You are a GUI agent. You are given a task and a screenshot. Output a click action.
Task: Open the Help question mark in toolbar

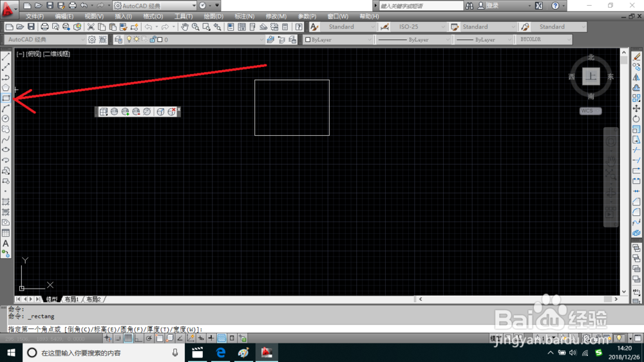pyautogui.click(x=299, y=26)
